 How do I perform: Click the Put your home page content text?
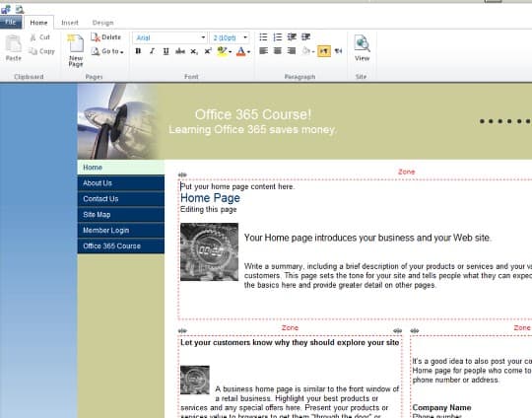click(237, 186)
